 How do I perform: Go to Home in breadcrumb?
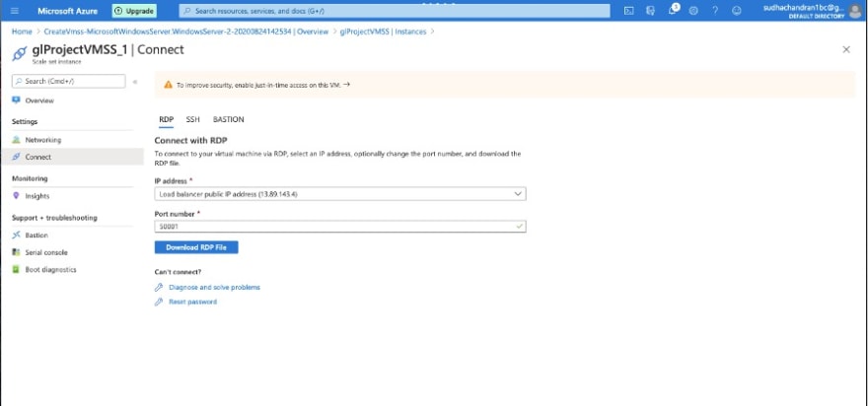pos(22,32)
